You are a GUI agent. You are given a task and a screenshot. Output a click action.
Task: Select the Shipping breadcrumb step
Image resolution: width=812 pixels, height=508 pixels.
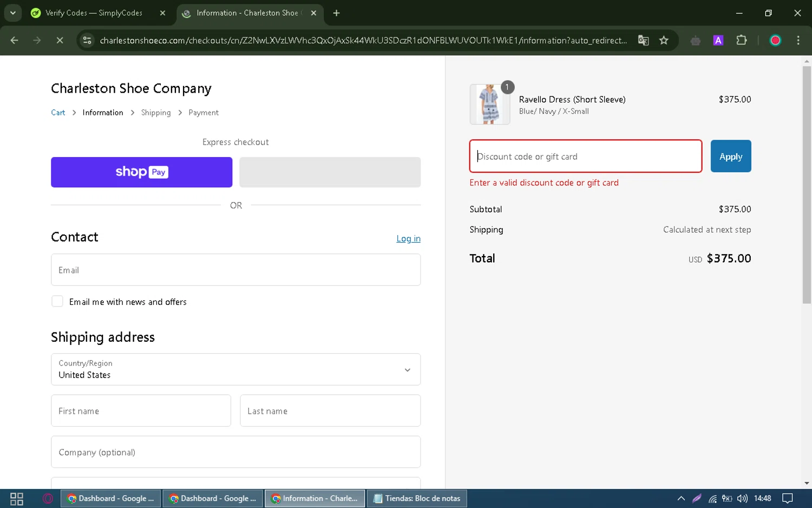tap(156, 113)
